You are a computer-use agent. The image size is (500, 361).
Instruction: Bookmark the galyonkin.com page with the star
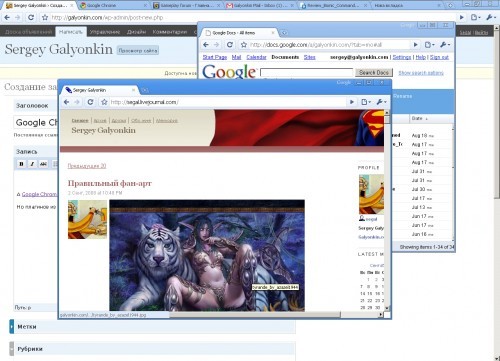point(45,17)
